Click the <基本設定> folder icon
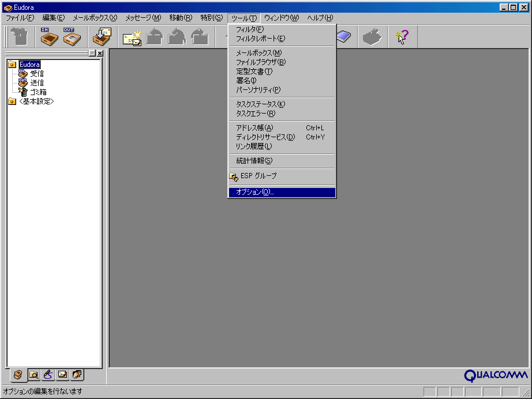The width and height of the screenshot is (532, 399). tap(12, 101)
